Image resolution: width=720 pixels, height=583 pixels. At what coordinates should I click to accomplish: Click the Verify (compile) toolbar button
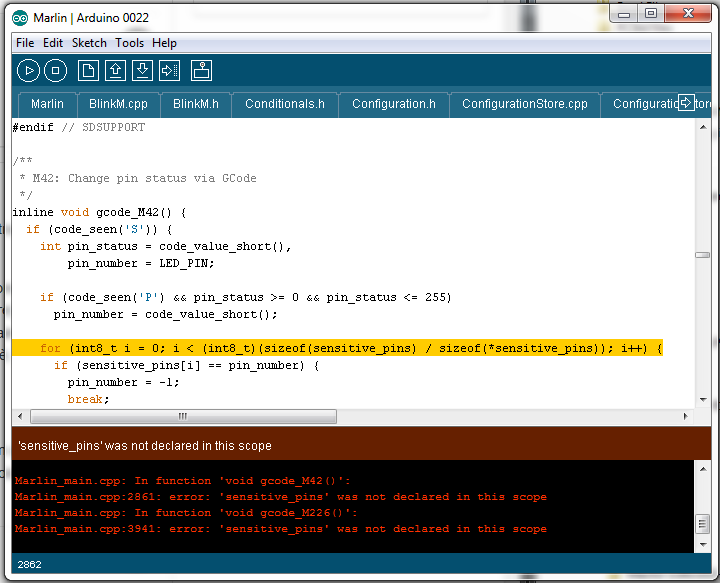coord(28,70)
